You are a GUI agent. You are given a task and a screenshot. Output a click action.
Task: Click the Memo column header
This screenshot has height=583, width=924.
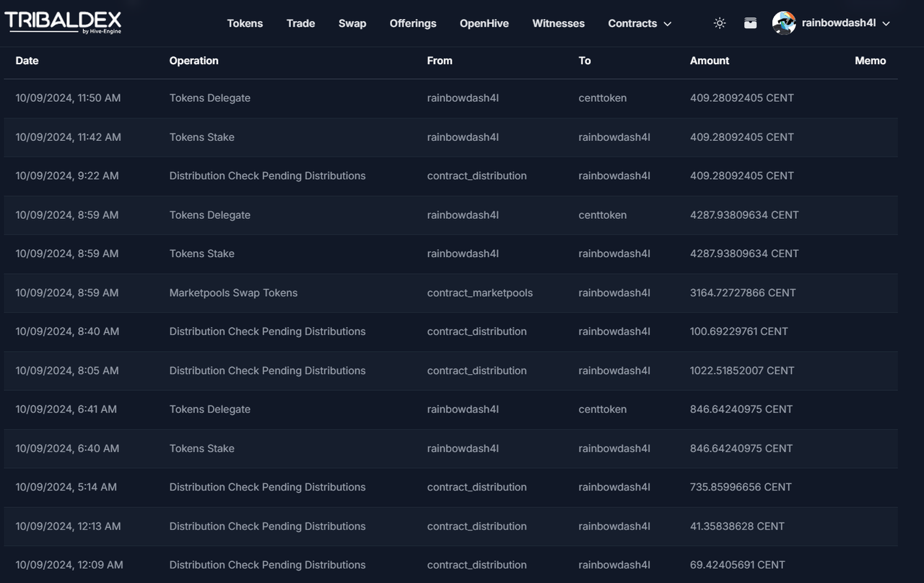[x=870, y=61]
